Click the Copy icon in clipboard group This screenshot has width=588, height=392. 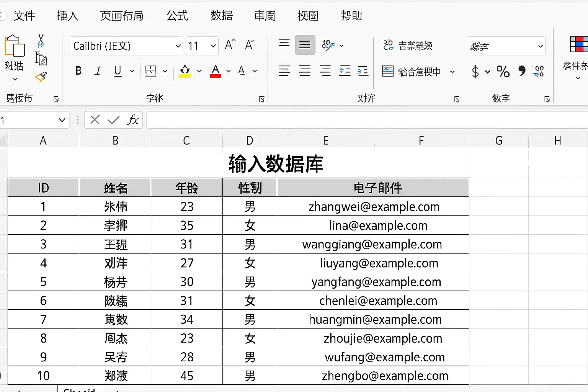41,59
